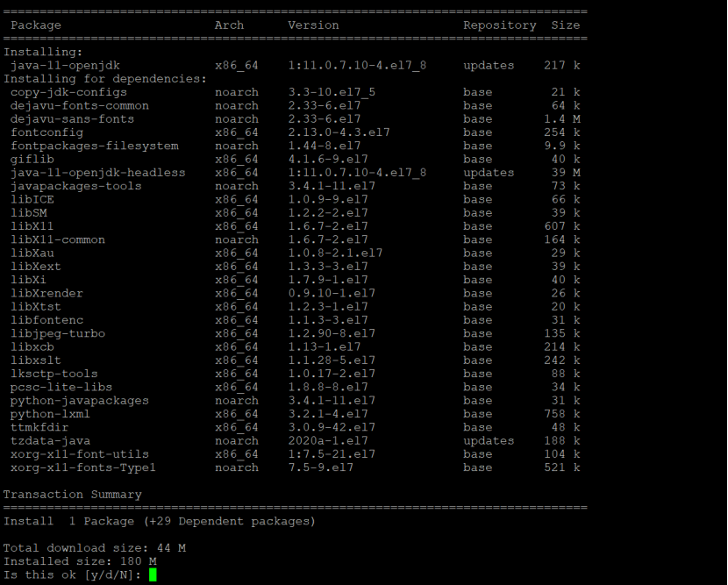The image size is (728, 585).
Task: Click the 'libfontenc' package name
Action: pyautogui.click(x=46, y=320)
